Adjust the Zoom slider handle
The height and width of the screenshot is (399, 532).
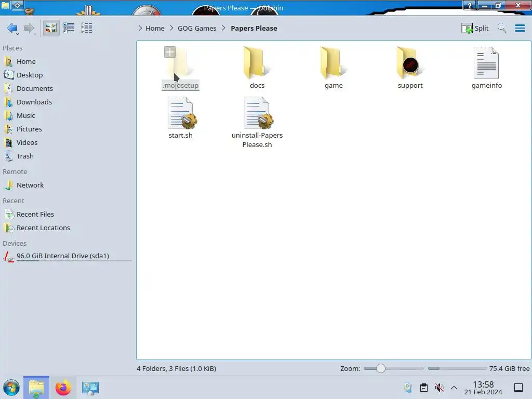pos(381,368)
